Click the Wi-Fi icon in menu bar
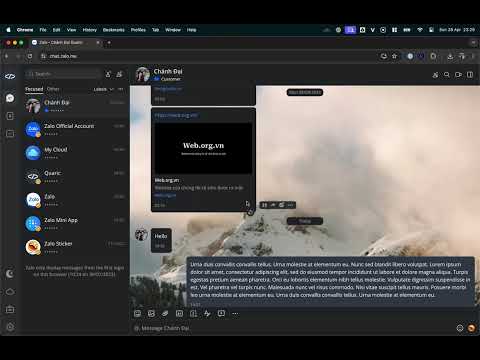The width and height of the screenshot is (480, 360). pyautogui.click(x=420, y=30)
